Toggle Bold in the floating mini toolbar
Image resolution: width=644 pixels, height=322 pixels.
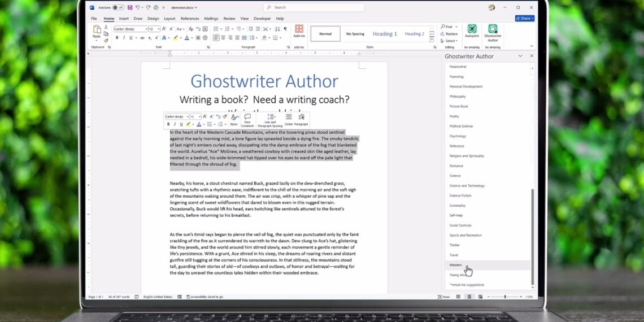[x=168, y=124]
